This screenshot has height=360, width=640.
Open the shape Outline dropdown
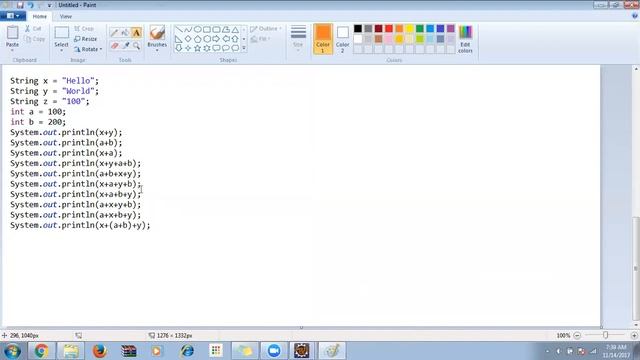coord(266,29)
